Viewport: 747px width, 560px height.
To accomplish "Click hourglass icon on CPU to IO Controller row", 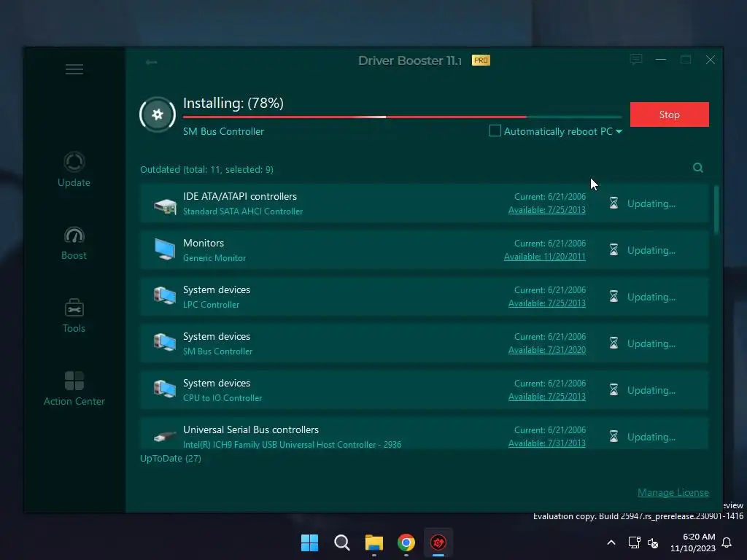I will point(614,390).
